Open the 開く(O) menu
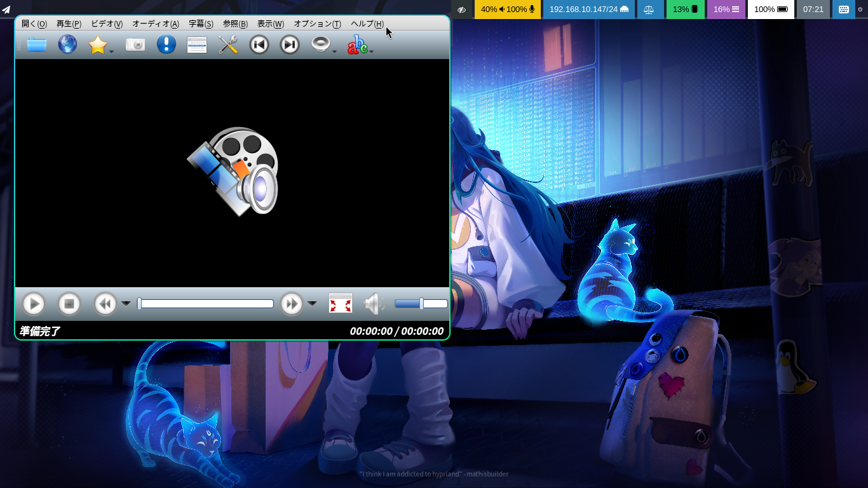Image resolution: width=868 pixels, height=488 pixels. click(x=34, y=24)
